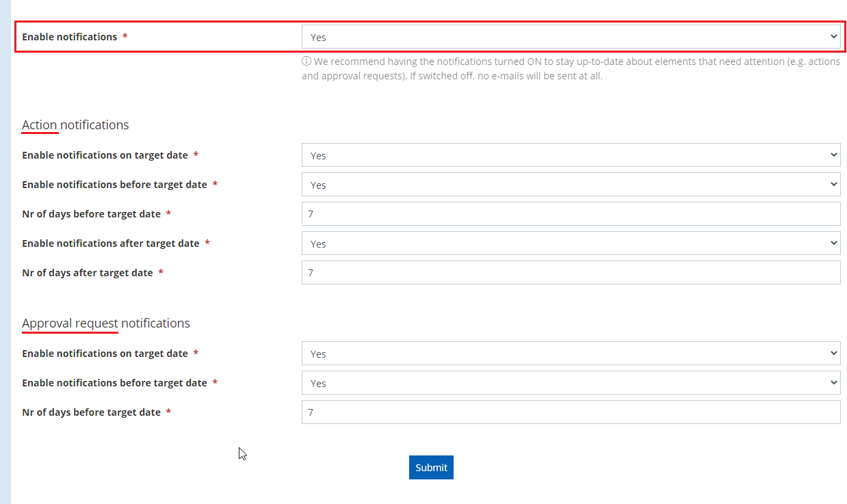Click the Action notifications heading
Image resolution: width=847 pixels, height=504 pixels.
(x=75, y=125)
